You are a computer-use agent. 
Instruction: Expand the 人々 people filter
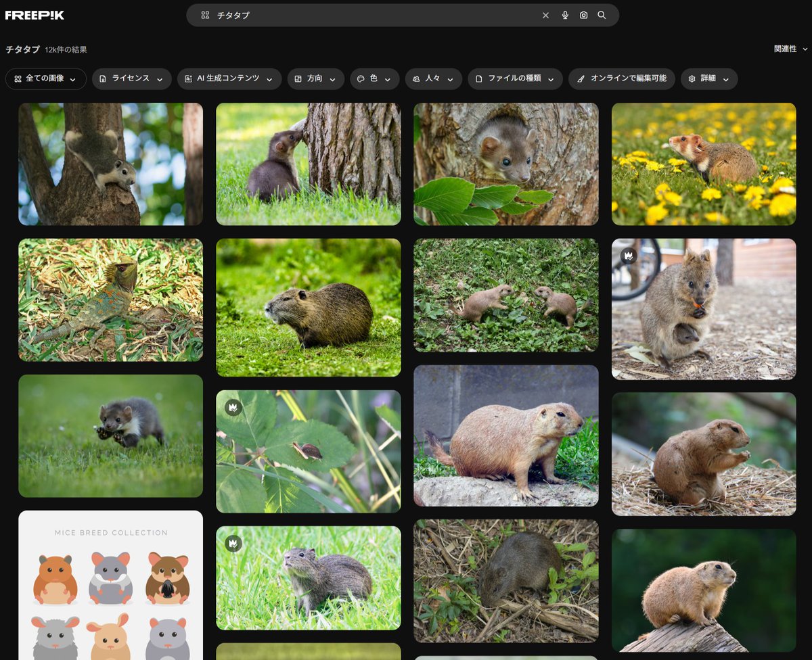point(434,79)
